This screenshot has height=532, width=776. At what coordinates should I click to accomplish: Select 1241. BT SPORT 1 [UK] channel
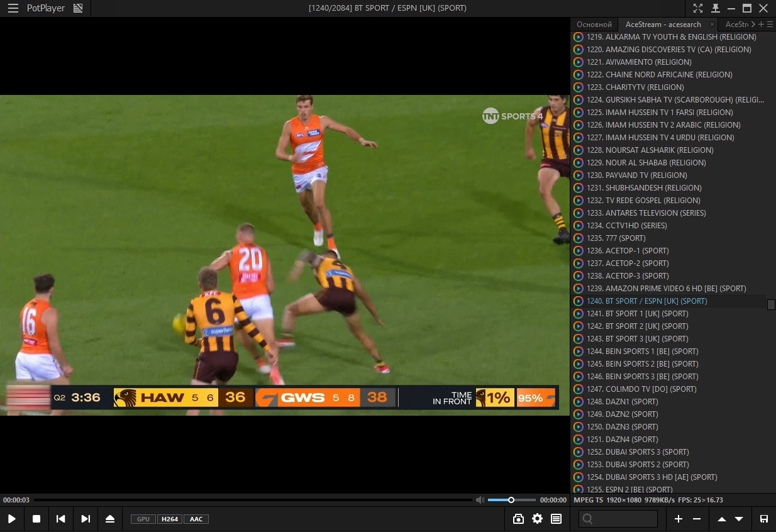[x=669, y=314]
